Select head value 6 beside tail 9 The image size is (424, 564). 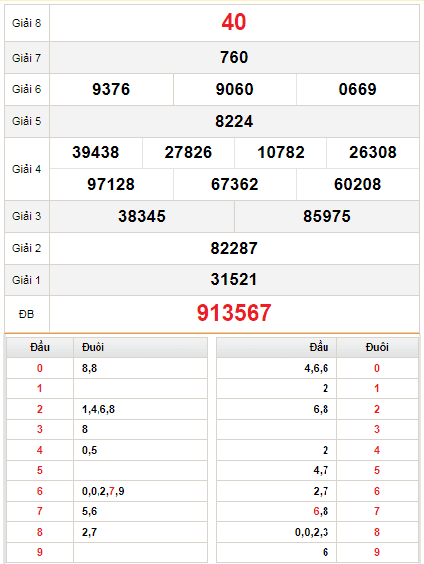[325, 552]
